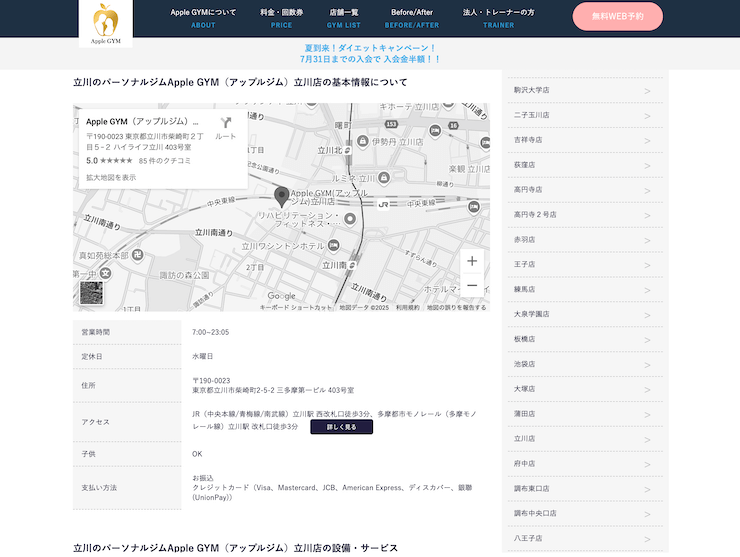This screenshot has height=557, width=740.
Task: Open 高円寺２号店 in the store list
Action: [585, 215]
